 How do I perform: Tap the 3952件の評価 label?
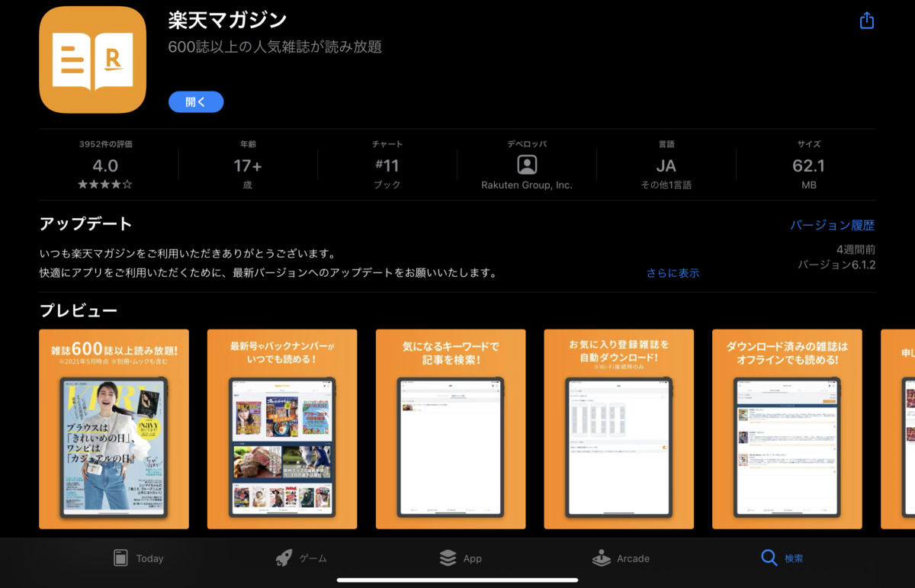pyautogui.click(x=105, y=144)
